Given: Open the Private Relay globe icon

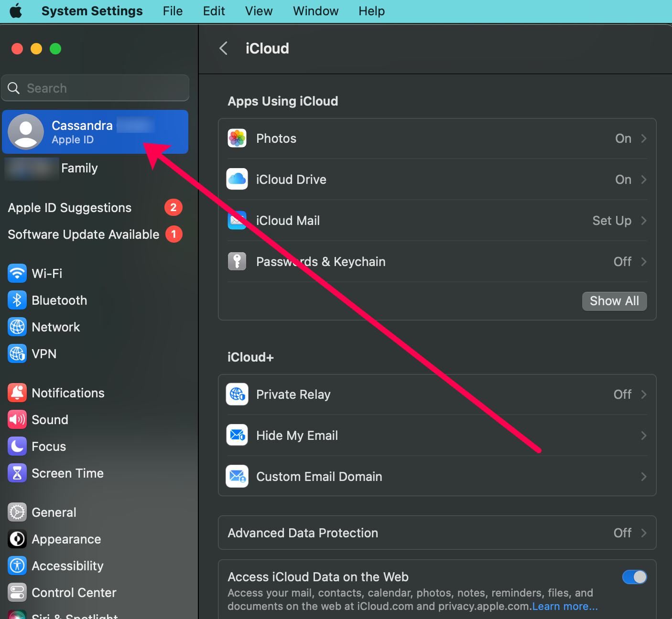Looking at the screenshot, I should pyautogui.click(x=237, y=394).
